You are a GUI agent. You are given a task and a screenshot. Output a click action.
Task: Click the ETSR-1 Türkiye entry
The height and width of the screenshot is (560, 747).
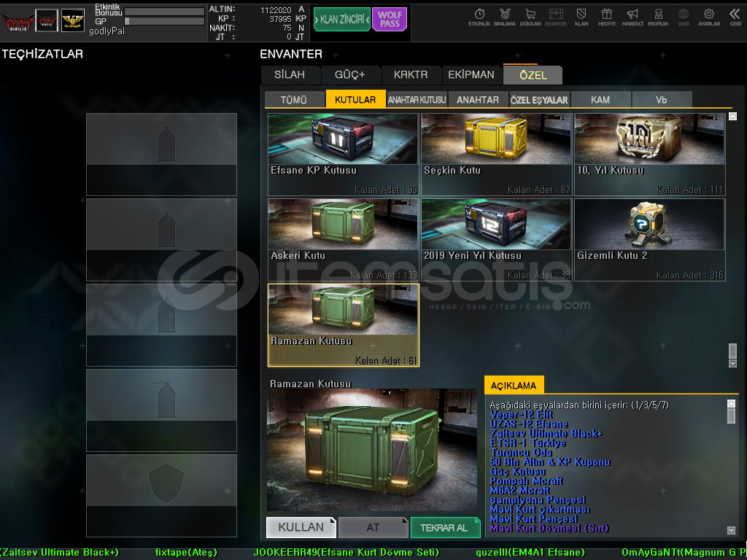tap(528, 443)
